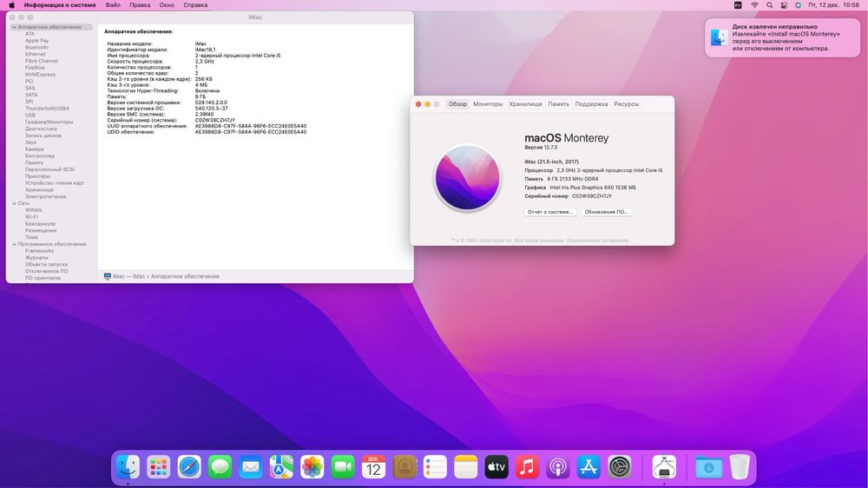
Task: Collapse Аппаратное обеспечение sidebar section
Action: (x=14, y=27)
